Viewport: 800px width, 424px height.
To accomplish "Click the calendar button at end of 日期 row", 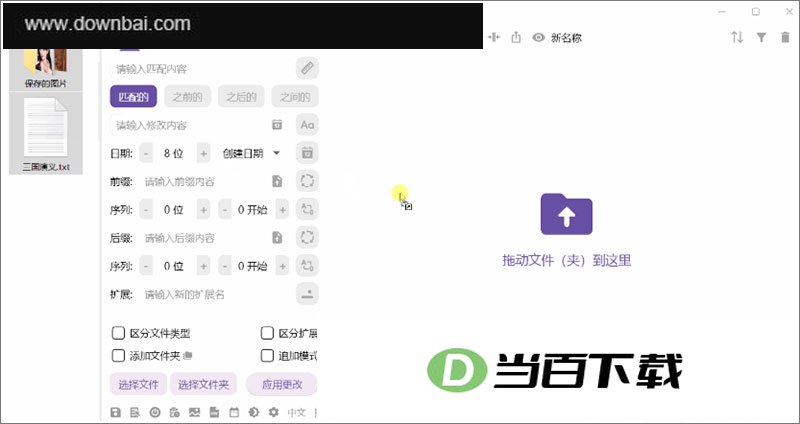I will [x=307, y=153].
